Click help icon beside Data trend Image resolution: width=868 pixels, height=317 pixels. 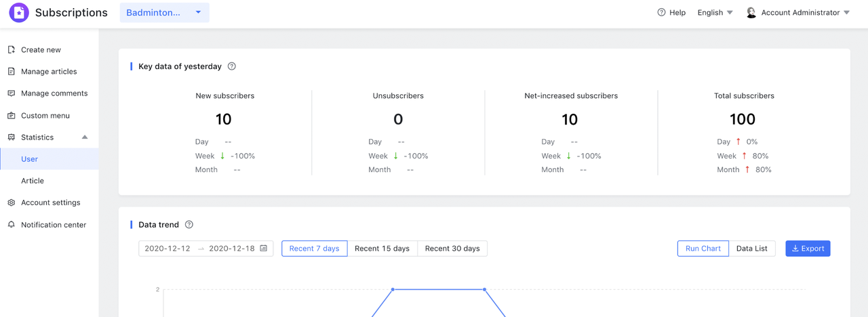click(x=189, y=224)
